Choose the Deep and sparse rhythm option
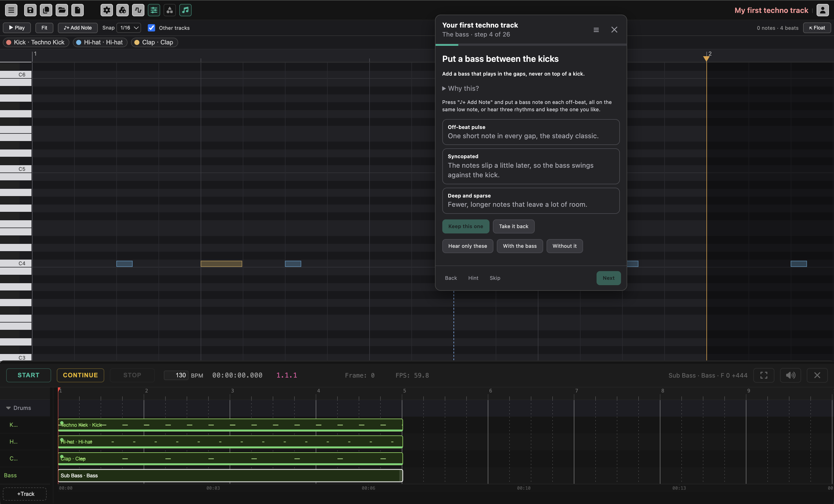Viewport: 834px width, 504px height. point(531,201)
